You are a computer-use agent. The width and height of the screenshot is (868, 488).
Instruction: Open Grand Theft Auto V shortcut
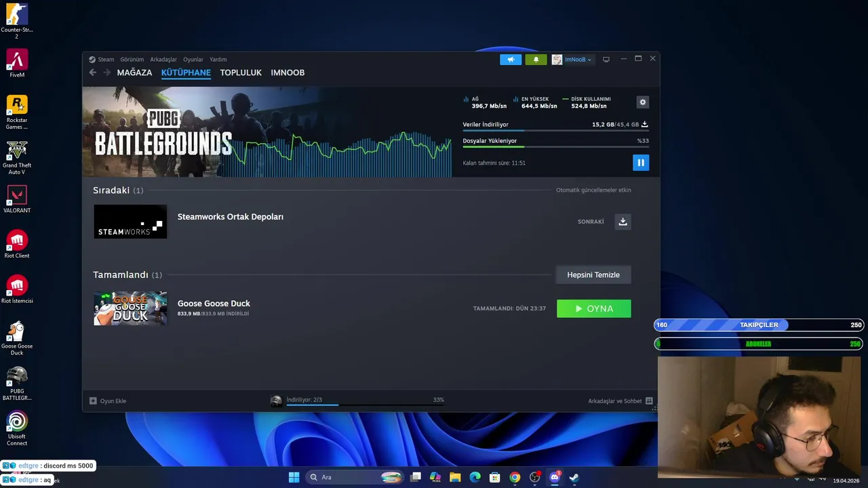tap(17, 157)
